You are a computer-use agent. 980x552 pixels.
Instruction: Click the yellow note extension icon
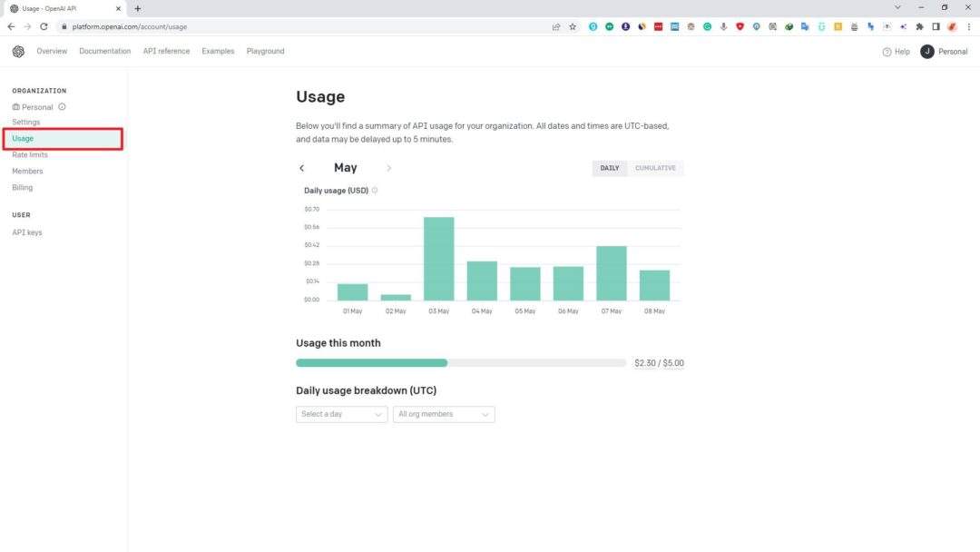[838, 27]
